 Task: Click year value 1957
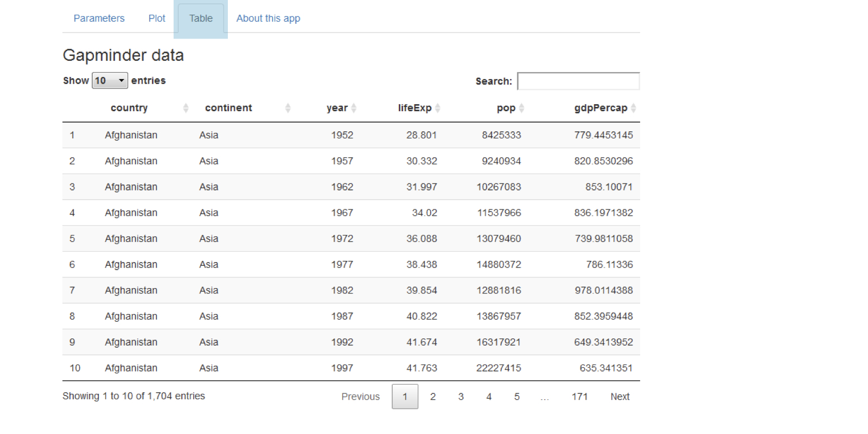coord(342,161)
